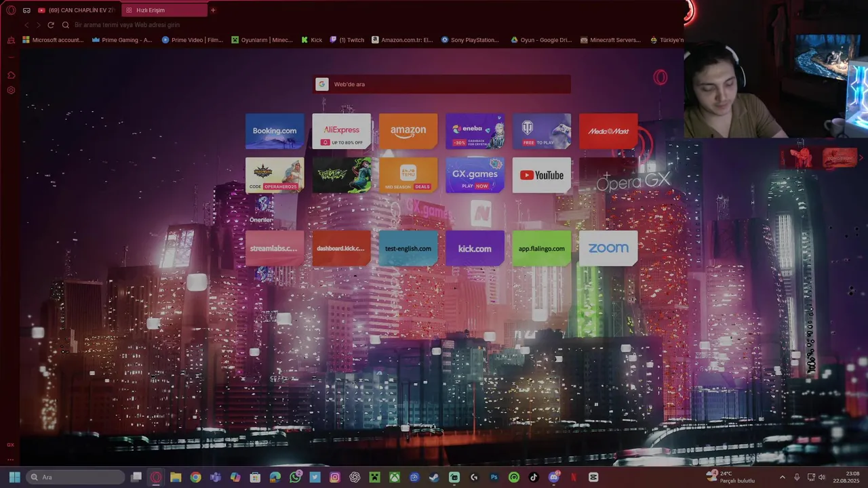Open the kick.com suggestion tile
868x488 pixels.
(x=475, y=248)
